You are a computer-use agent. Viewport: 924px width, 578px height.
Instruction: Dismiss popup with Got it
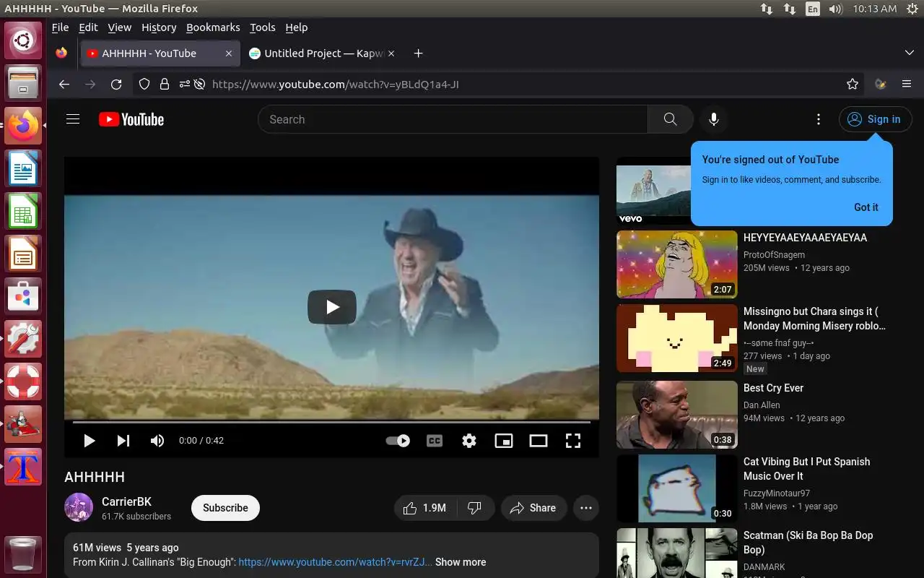coord(866,207)
